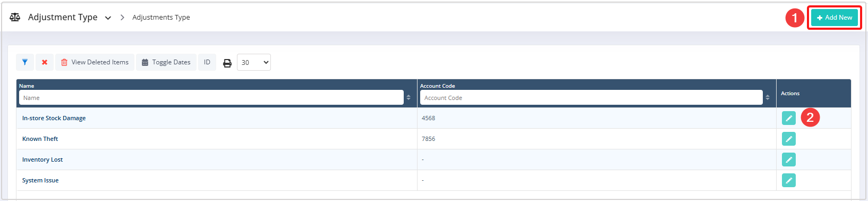
Task: Expand the Adjustment Type title chevron
Action: pyautogui.click(x=108, y=18)
